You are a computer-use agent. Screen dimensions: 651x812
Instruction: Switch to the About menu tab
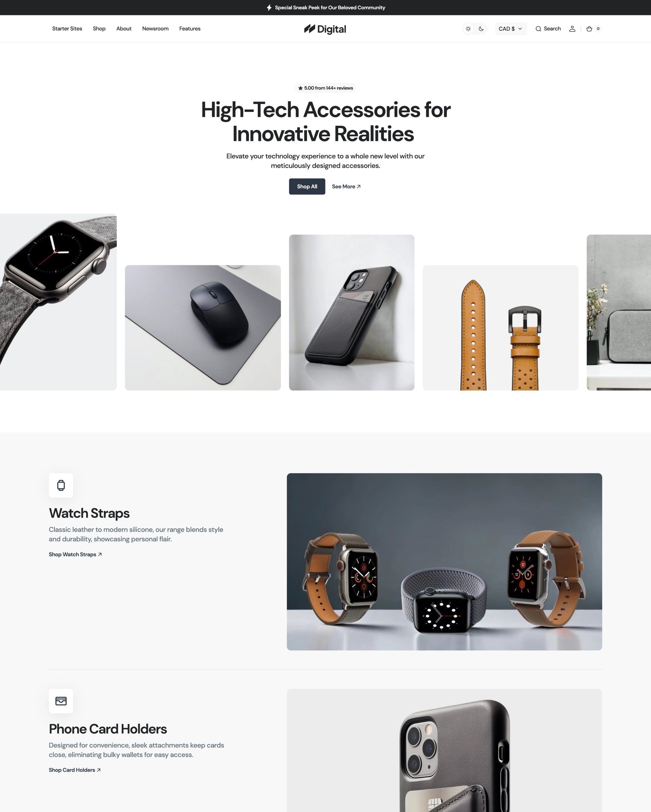pyautogui.click(x=124, y=28)
